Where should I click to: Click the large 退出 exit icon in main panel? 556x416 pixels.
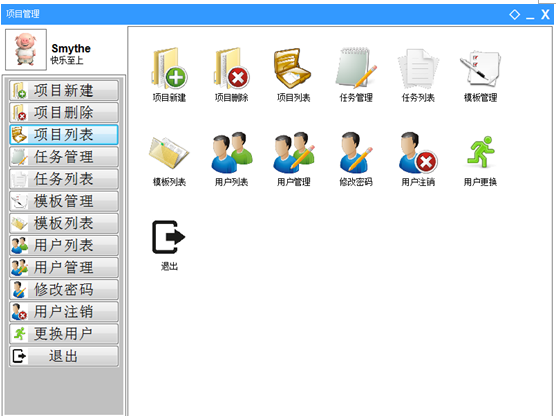coord(169,237)
